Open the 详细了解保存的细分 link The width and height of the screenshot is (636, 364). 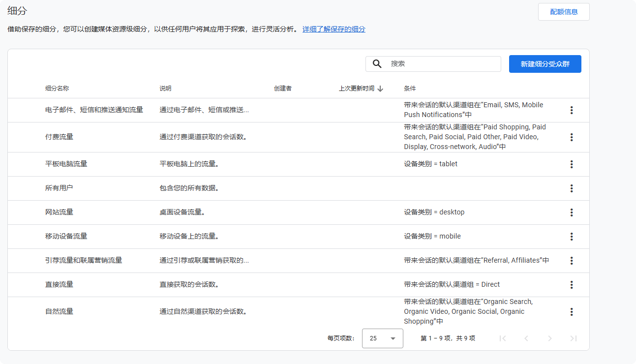(333, 29)
